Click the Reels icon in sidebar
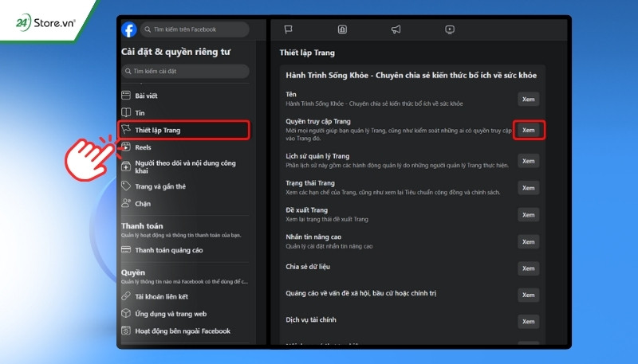 pos(126,147)
